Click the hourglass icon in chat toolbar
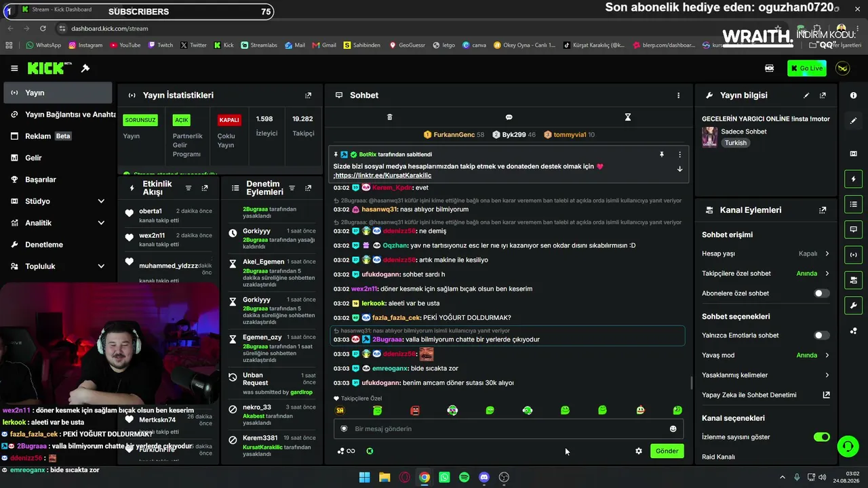 [628, 117]
